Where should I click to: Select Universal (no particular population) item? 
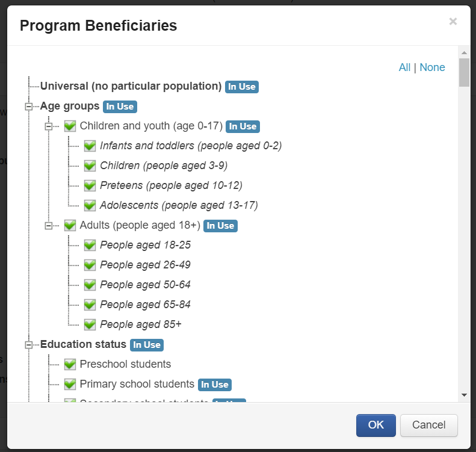pos(131,86)
